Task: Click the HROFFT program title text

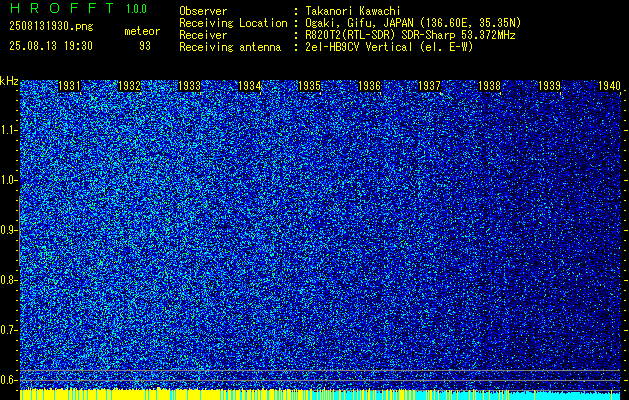Action: (62, 8)
